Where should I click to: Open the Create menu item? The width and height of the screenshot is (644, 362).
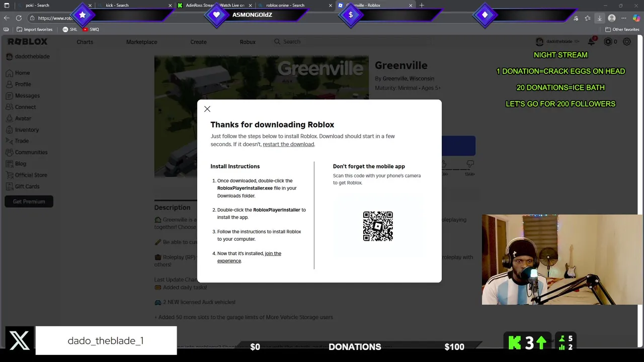pos(198,42)
